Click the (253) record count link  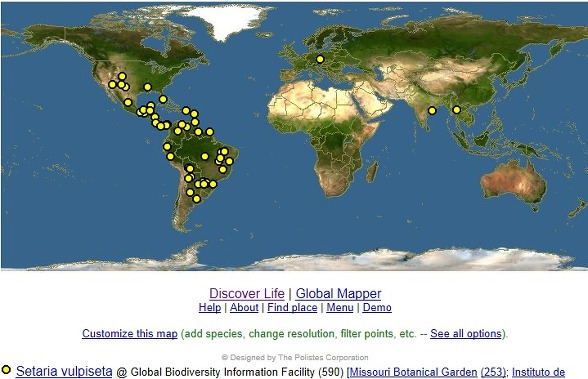click(494, 372)
